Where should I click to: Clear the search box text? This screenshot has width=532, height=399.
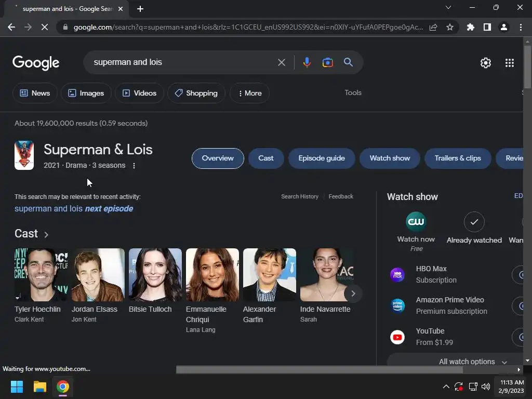281,62
